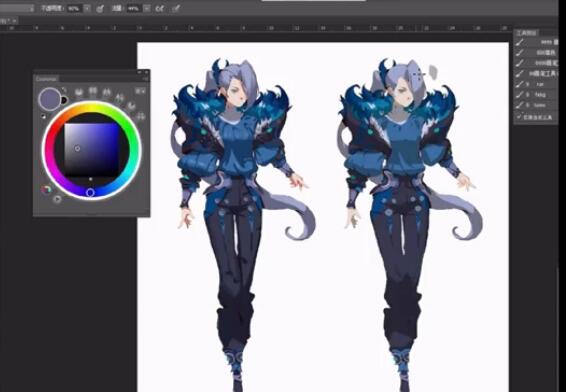
Task: Click the Flow percentage value field
Action: pyautogui.click(x=134, y=8)
